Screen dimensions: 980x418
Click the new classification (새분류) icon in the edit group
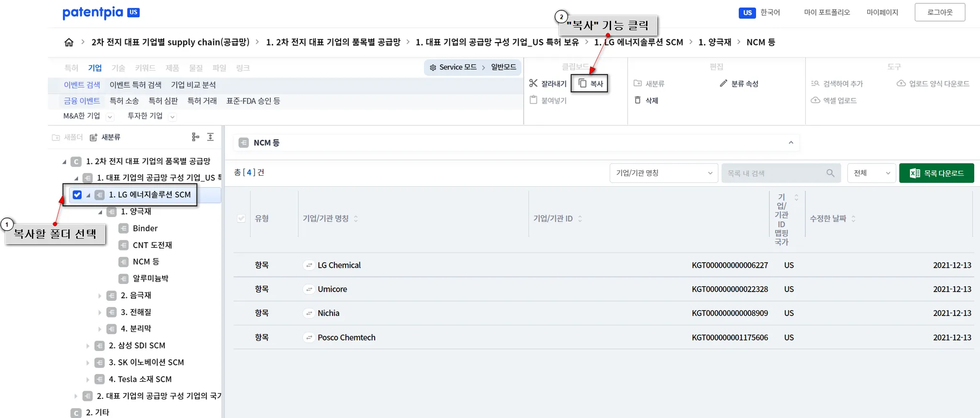pyautogui.click(x=637, y=83)
